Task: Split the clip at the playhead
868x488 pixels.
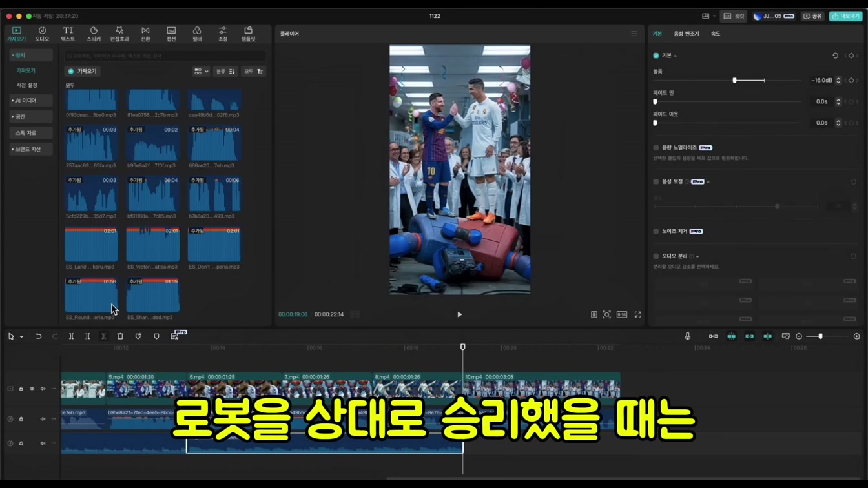Action: point(72,336)
